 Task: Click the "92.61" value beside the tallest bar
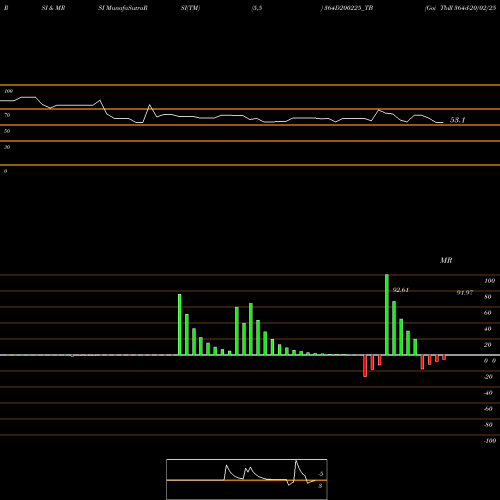[401, 290]
